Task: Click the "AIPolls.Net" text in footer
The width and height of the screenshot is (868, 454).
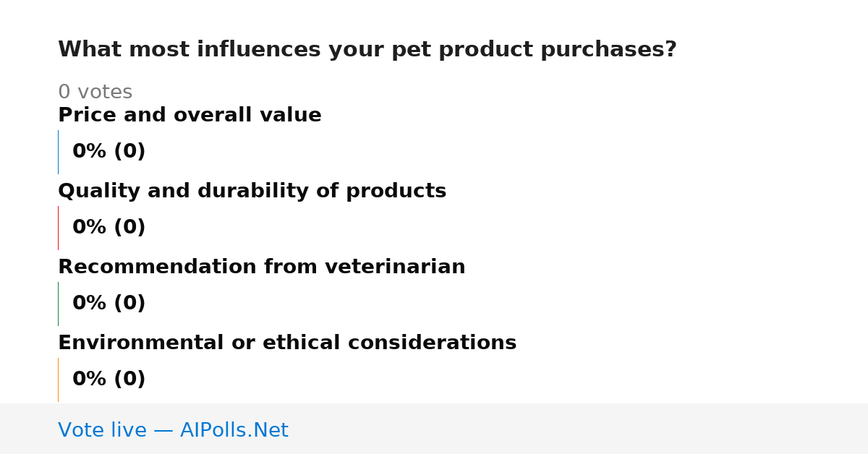Action: click(x=234, y=431)
